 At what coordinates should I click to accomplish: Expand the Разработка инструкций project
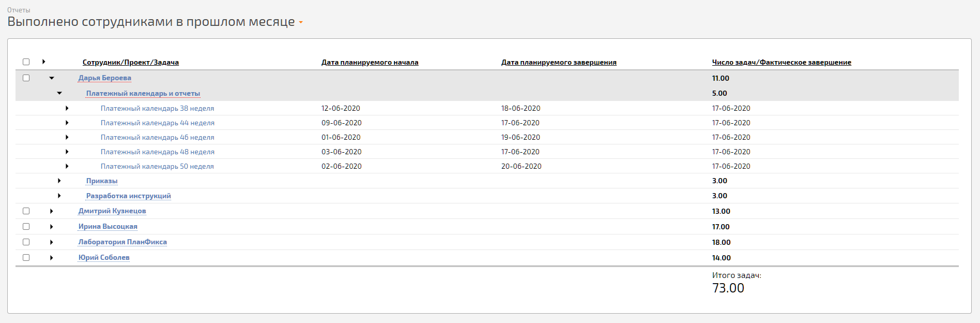tap(59, 196)
